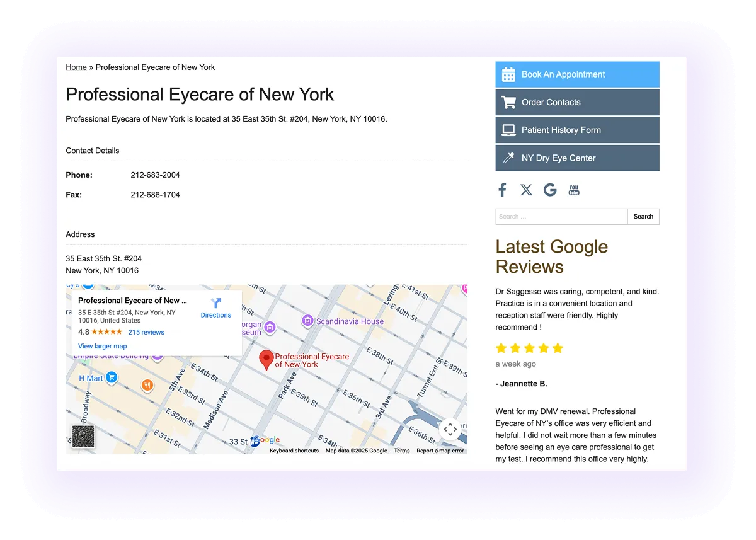Open the Facebook icon in the sidebar
Viewport: 756px width, 540px height.
pos(502,189)
